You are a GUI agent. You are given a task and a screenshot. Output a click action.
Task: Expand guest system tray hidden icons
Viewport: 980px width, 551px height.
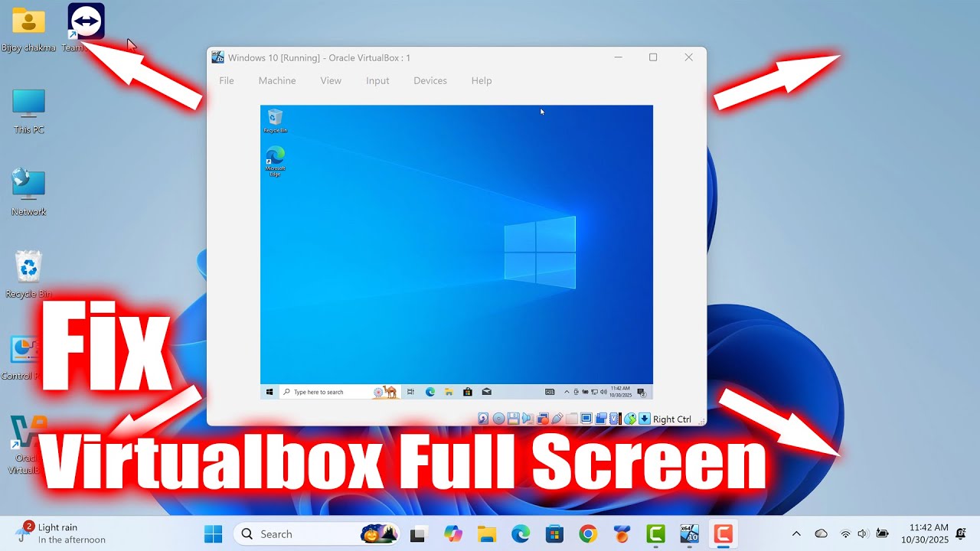[x=567, y=392]
